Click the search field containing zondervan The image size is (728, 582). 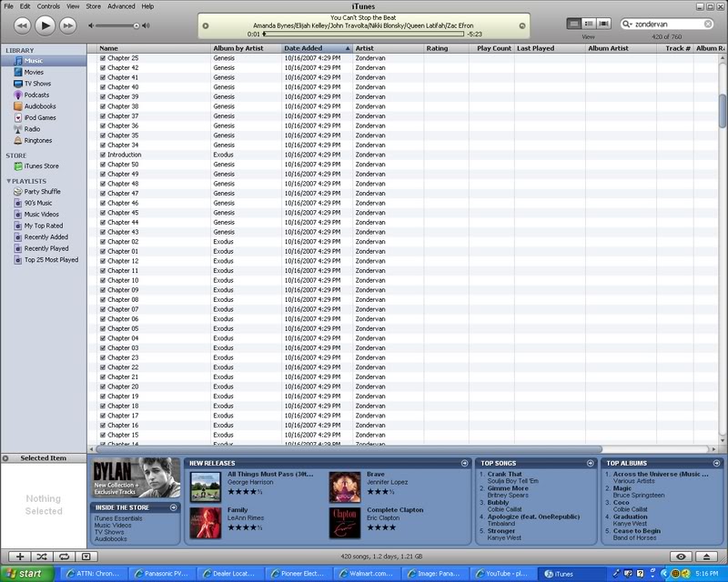point(668,25)
